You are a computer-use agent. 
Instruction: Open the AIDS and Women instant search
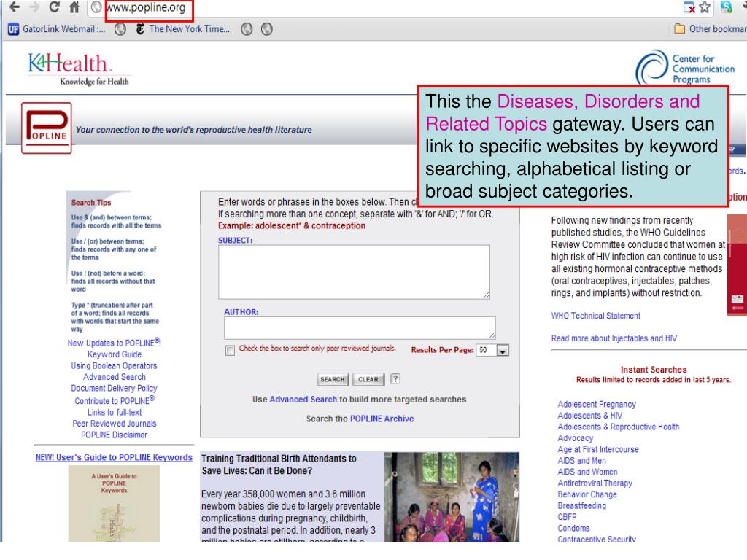click(587, 472)
